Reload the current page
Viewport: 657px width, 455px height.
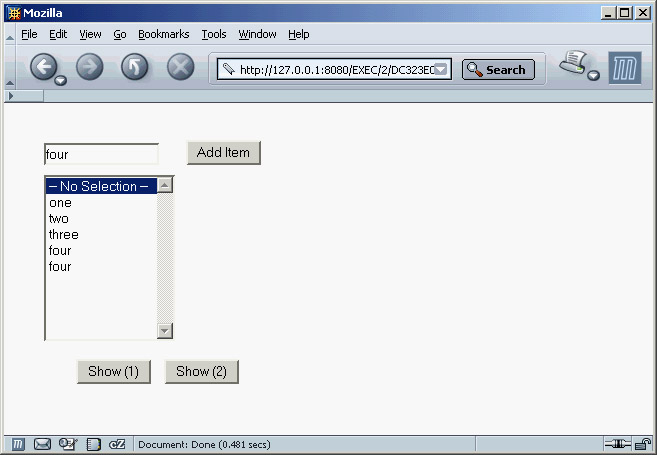(134, 67)
